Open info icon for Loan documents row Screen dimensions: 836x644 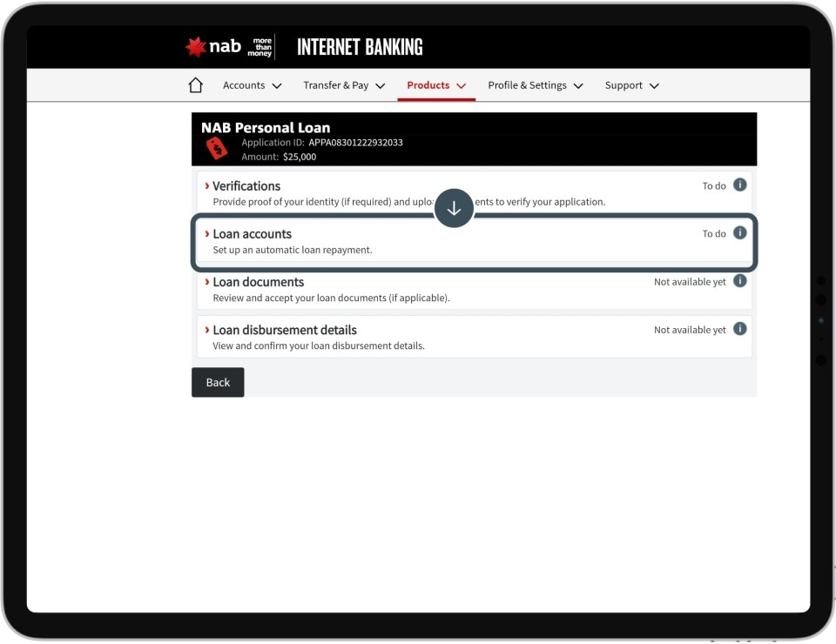coord(739,281)
